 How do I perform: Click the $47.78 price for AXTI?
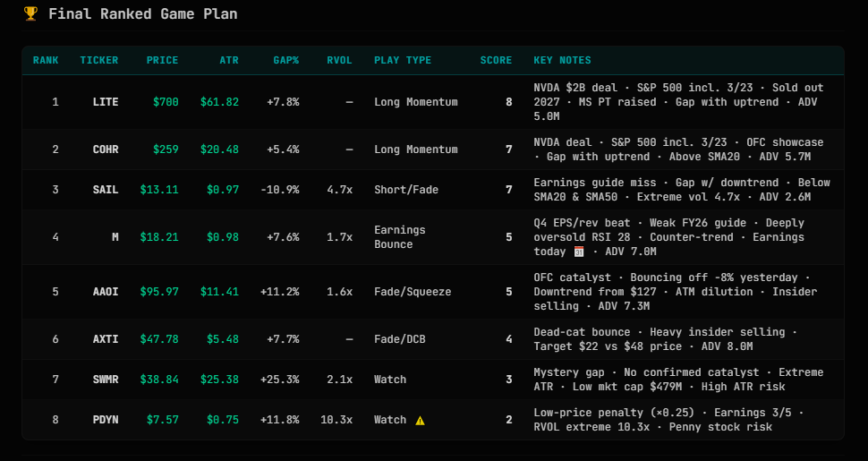pyautogui.click(x=159, y=339)
